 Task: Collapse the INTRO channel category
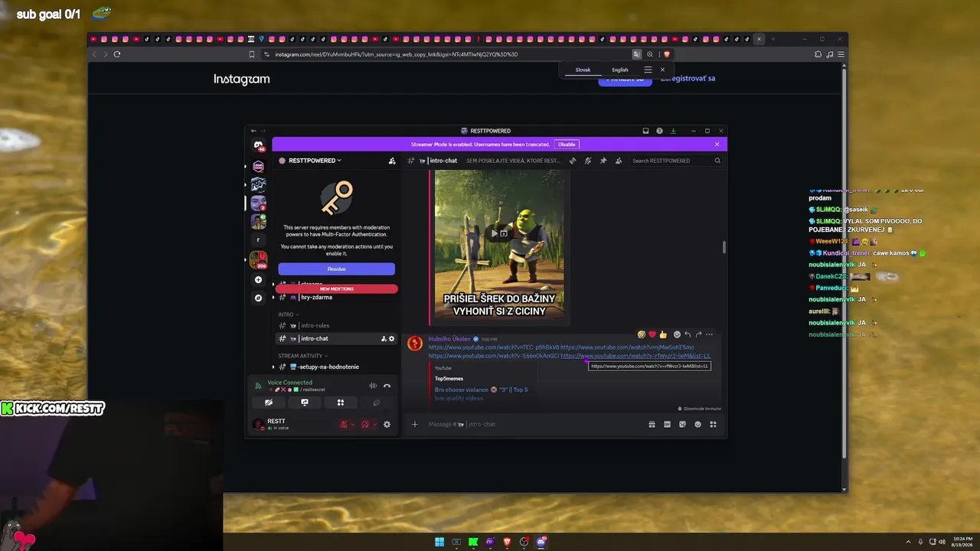tap(288, 315)
